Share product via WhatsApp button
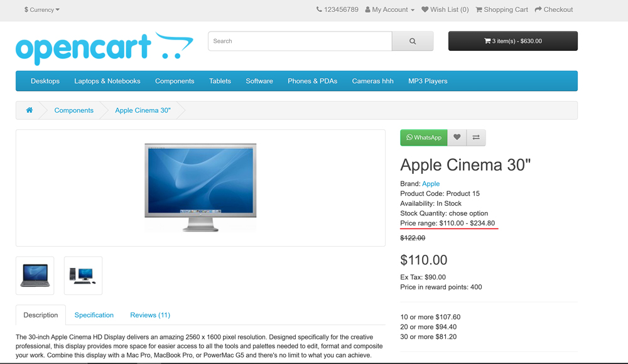The image size is (628, 364). point(424,137)
